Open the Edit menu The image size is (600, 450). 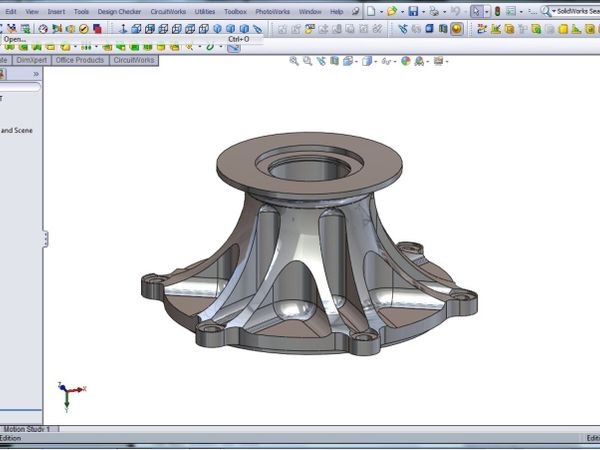[x=11, y=11]
